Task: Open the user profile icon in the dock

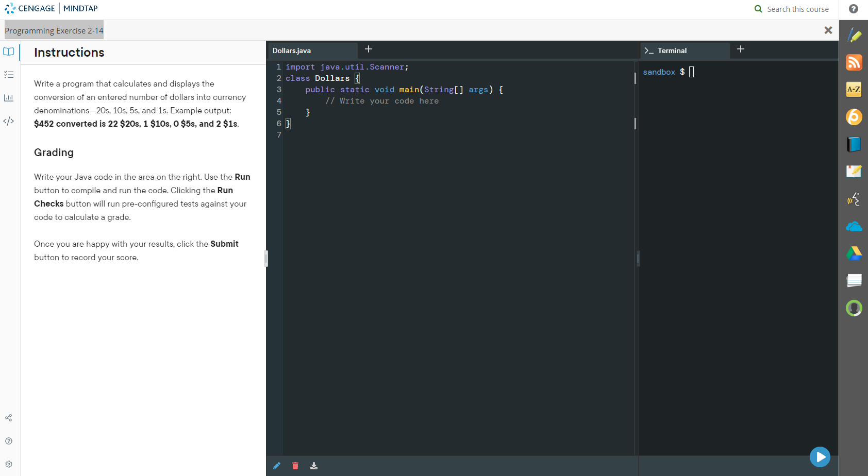Action: coord(854,308)
